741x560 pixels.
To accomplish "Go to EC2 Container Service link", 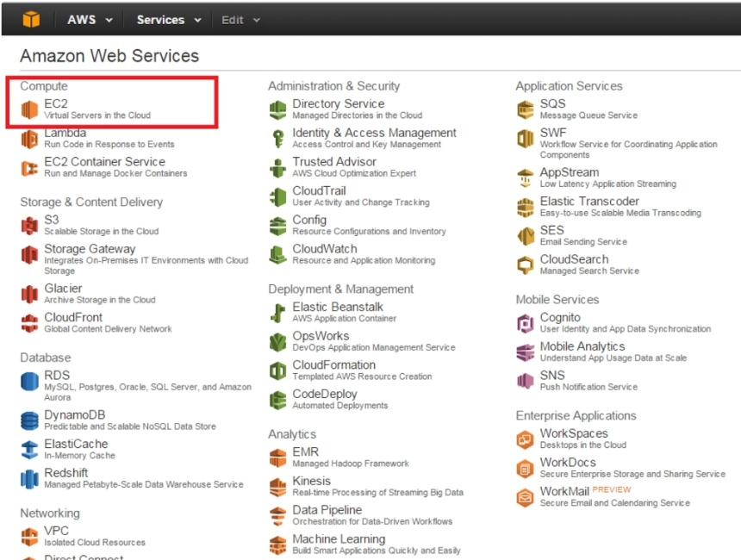I will [104, 162].
